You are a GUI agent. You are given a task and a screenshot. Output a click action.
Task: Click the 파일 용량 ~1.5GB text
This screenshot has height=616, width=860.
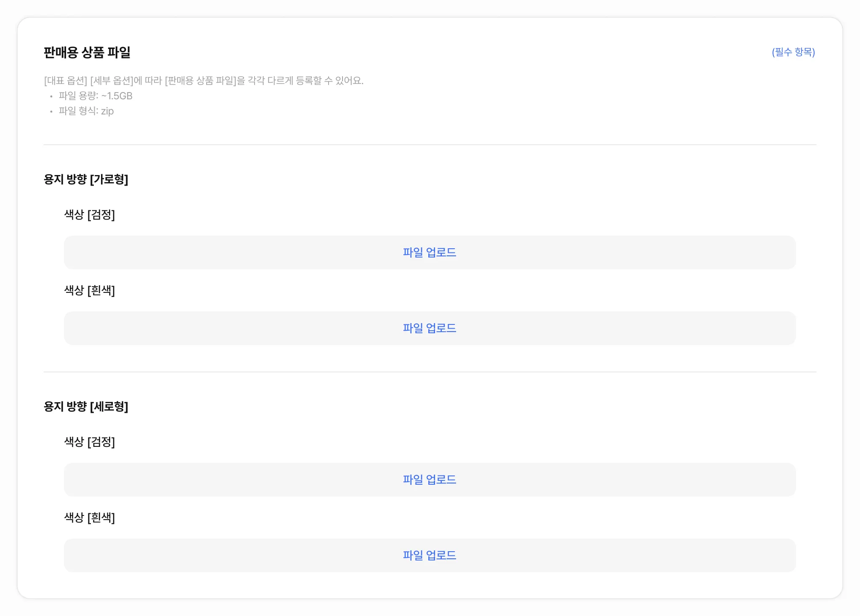point(96,96)
